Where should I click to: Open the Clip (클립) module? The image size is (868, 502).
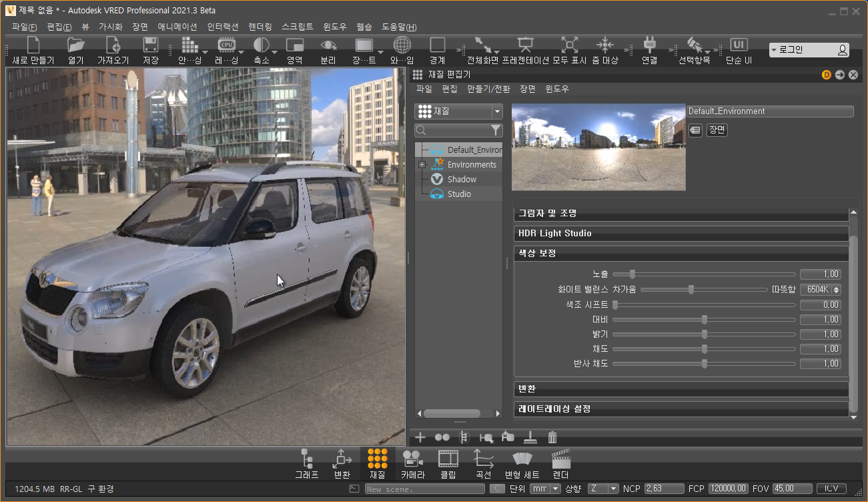click(x=448, y=464)
